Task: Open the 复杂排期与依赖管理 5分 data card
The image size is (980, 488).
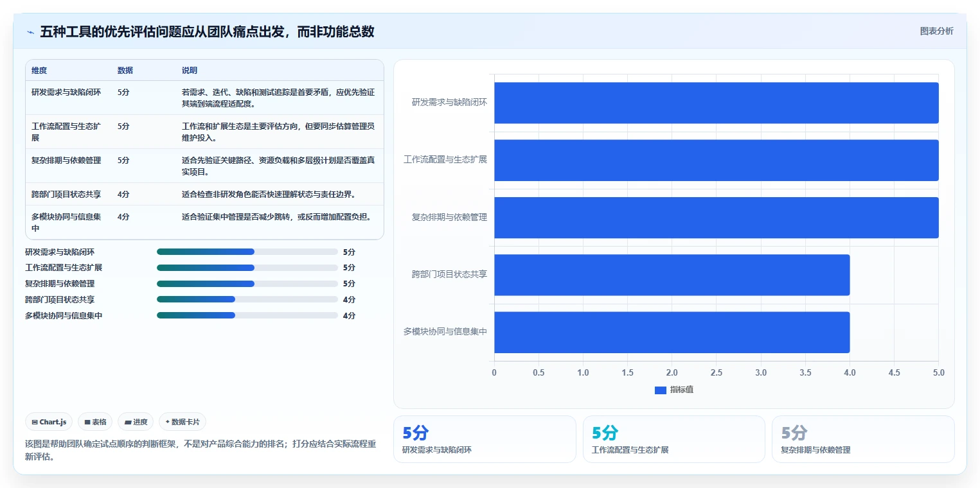Action: tap(863, 439)
